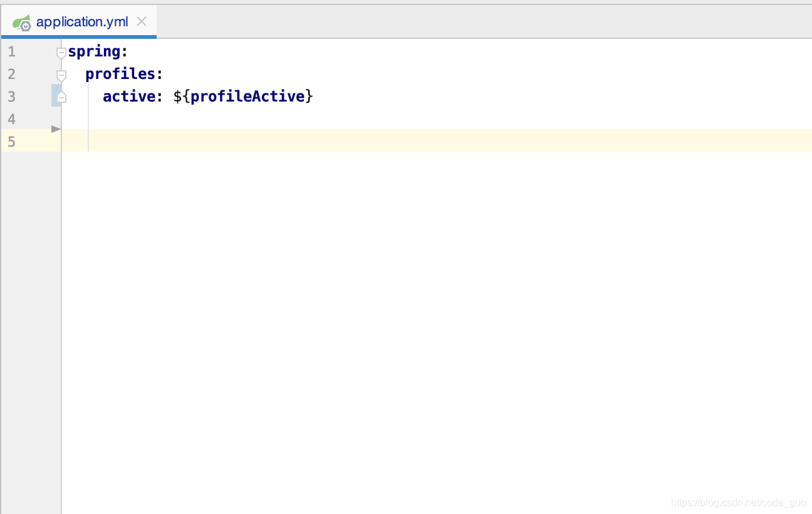Select line number 3 in gutter
812x514 pixels.
[x=11, y=97]
